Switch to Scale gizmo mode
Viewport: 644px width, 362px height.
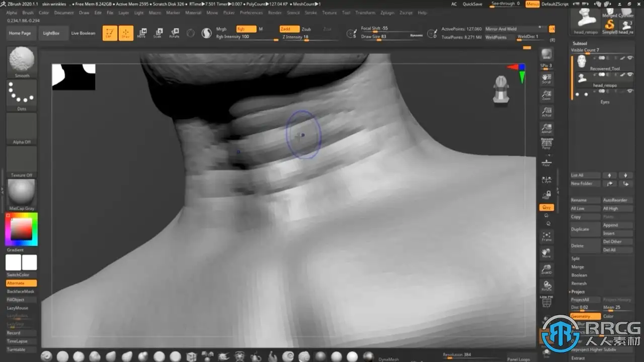(158, 33)
